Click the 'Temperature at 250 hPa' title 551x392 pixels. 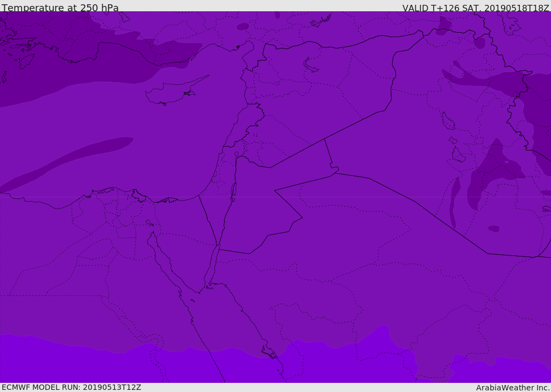coord(60,7)
